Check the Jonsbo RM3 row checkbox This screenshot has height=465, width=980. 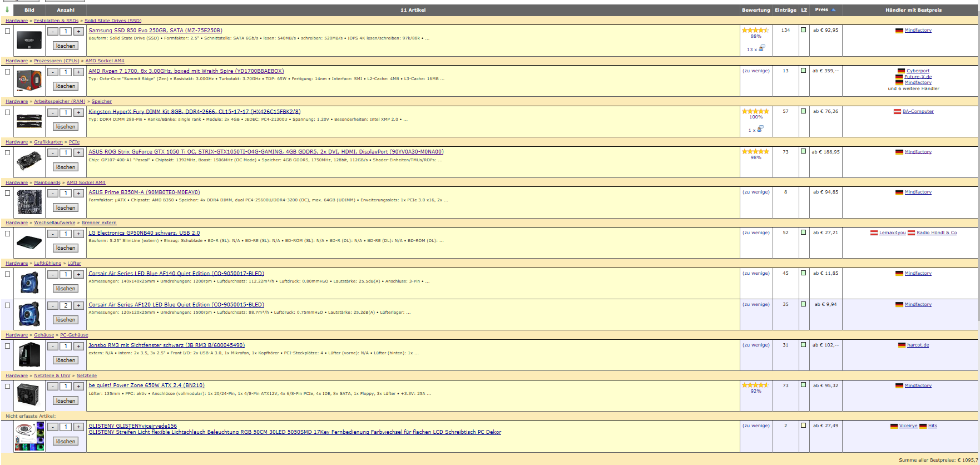point(7,345)
